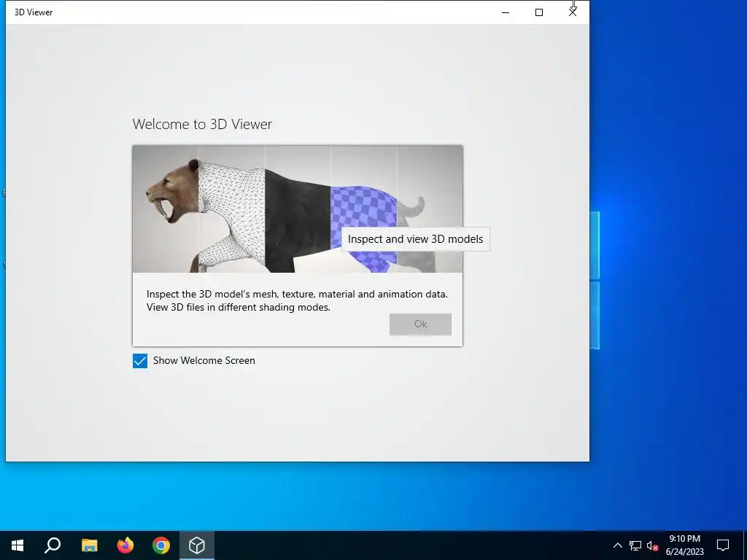
Task: Maximize the 3D Viewer window
Action: coord(539,12)
